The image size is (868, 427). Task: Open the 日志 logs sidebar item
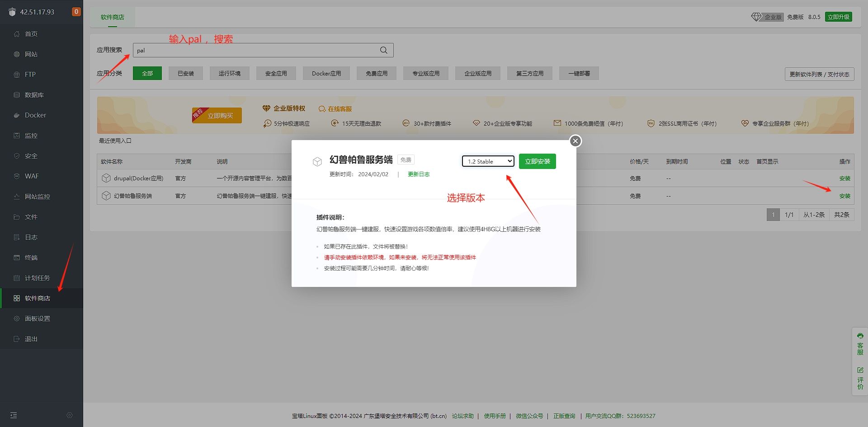pos(31,237)
